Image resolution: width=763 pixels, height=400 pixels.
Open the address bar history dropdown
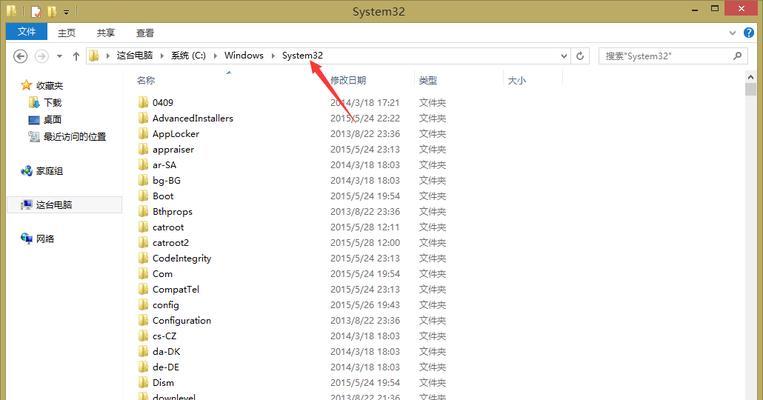564,56
